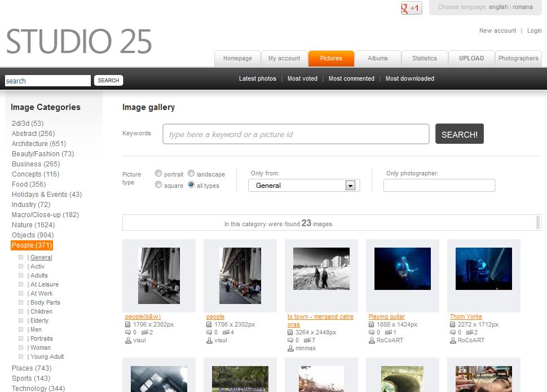Viewport: 547px width, 392px height.
Task: Select the landscape picture type
Action: tap(191, 174)
